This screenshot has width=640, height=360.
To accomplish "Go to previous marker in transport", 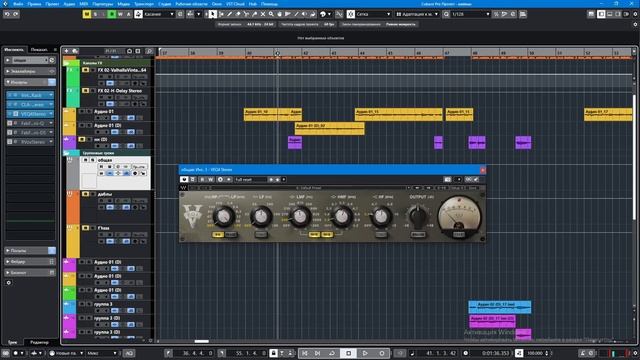I will coord(305,353).
